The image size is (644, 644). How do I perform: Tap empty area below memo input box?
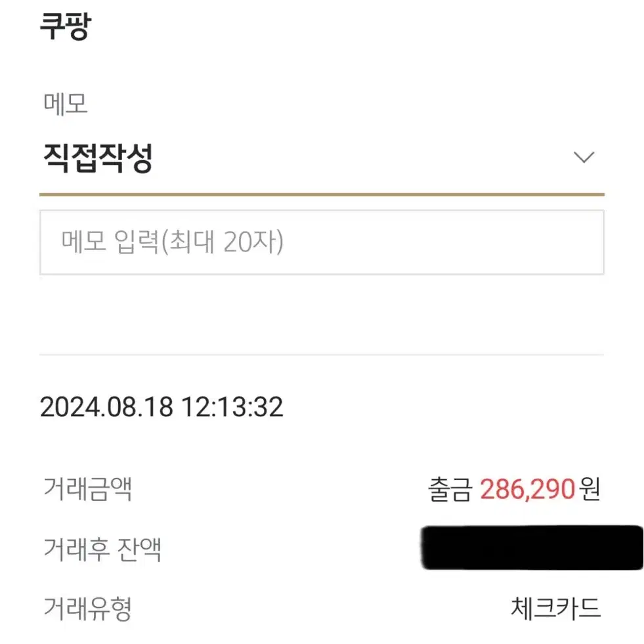point(322,313)
